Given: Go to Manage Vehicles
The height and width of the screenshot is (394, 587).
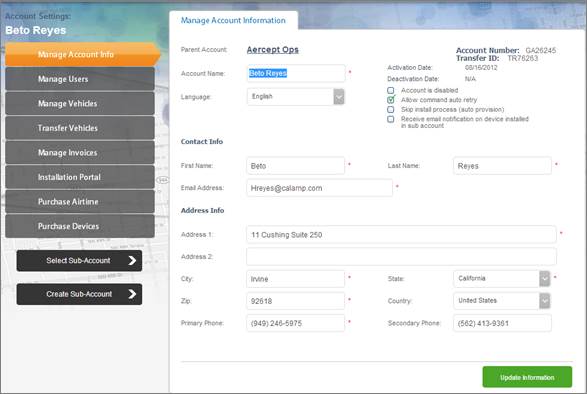Looking at the screenshot, I should [80, 103].
